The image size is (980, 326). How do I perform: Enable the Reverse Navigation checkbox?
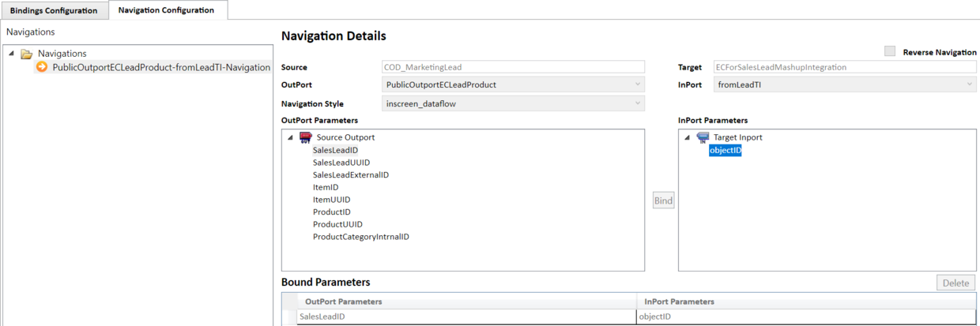pyautogui.click(x=890, y=51)
